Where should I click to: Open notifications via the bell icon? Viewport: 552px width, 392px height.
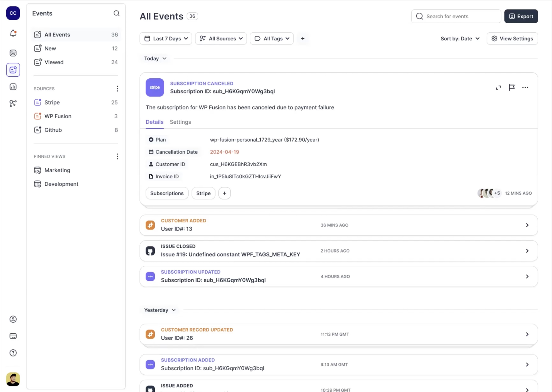click(x=13, y=33)
